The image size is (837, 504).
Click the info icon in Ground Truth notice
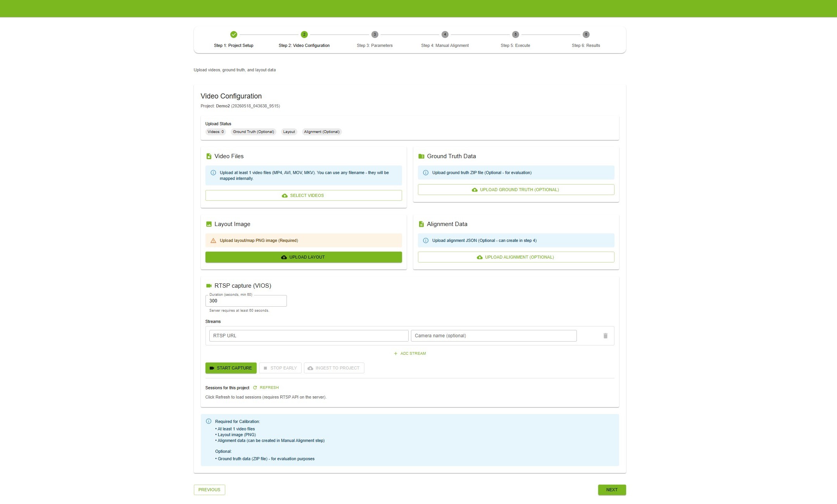click(x=426, y=173)
